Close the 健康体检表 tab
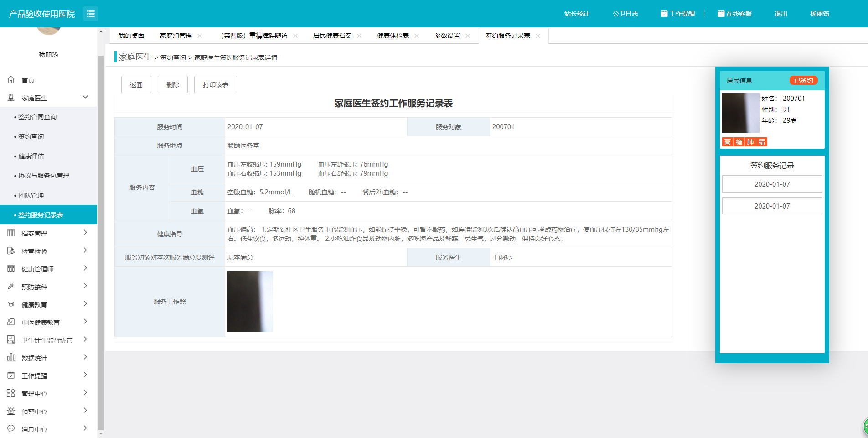Viewport: 868px width, 438px height. click(417, 36)
